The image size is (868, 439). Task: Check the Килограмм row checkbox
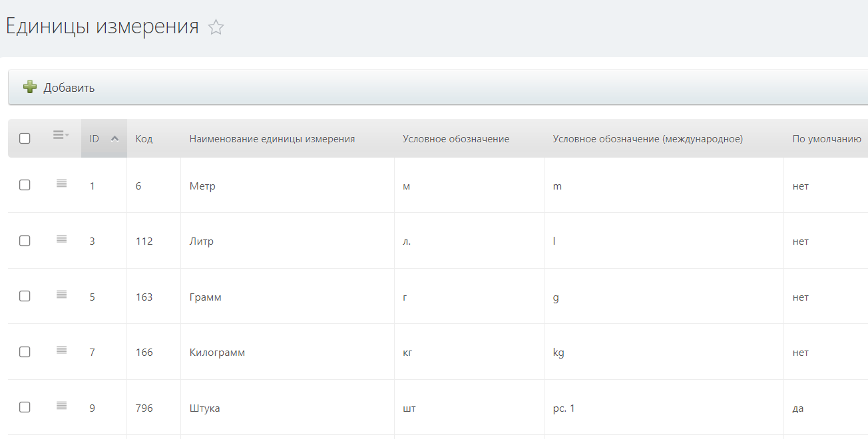(x=25, y=352)
